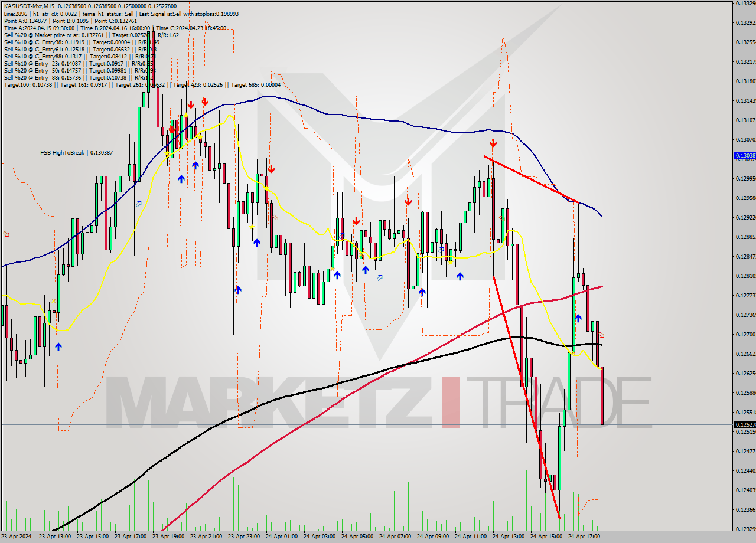The width and height of the screenshot is (756, 543).
Task: Click the 0.13217 price axis label
Action: 745,62
